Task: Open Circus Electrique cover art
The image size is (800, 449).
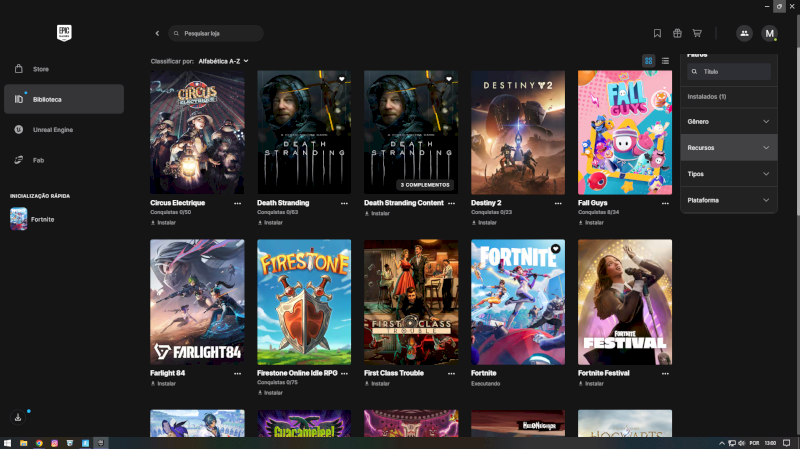Action: click(x=197, y=132)
